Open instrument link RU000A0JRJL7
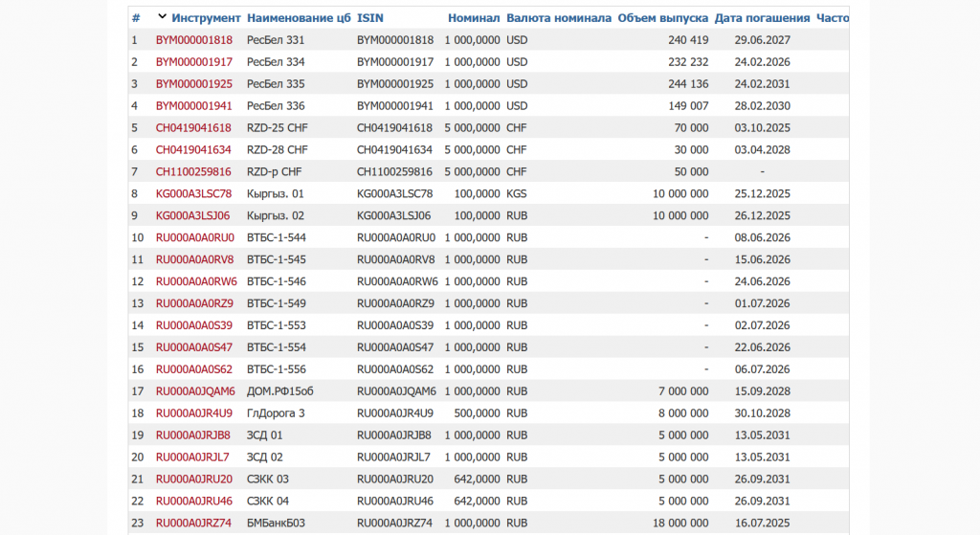The image size is (980, 535). pos(192,457)
